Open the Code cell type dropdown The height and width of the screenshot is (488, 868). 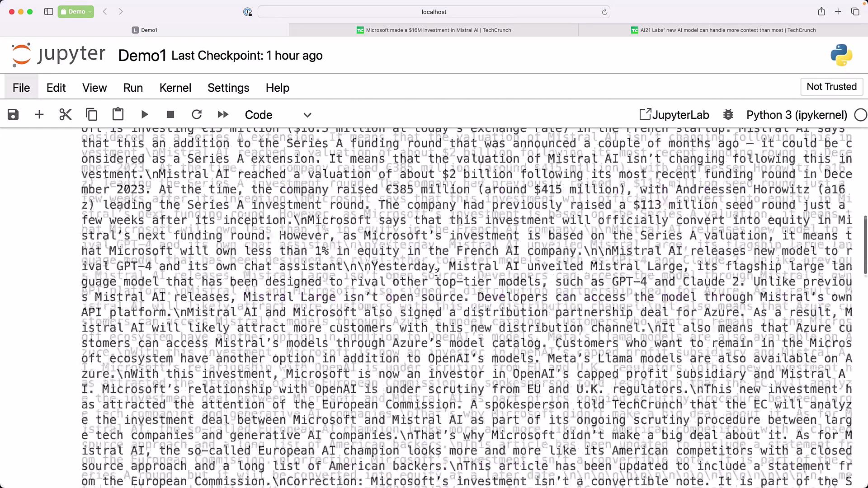(x=278, y=115)
